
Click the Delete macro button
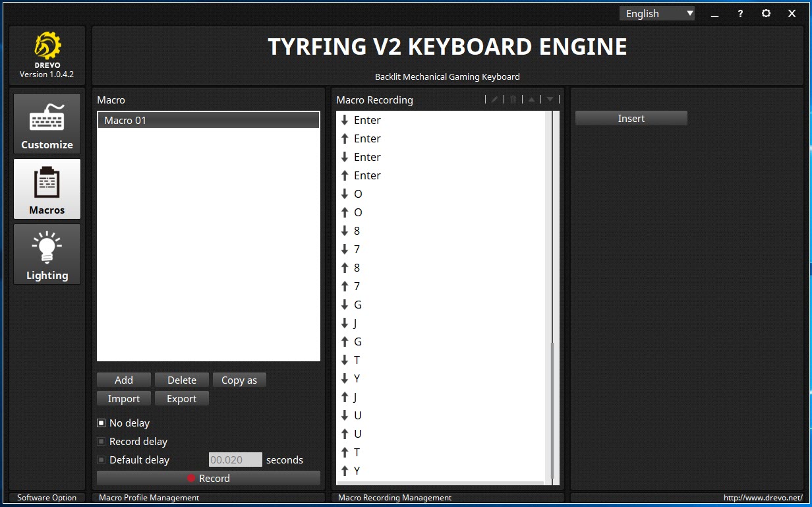182,380
